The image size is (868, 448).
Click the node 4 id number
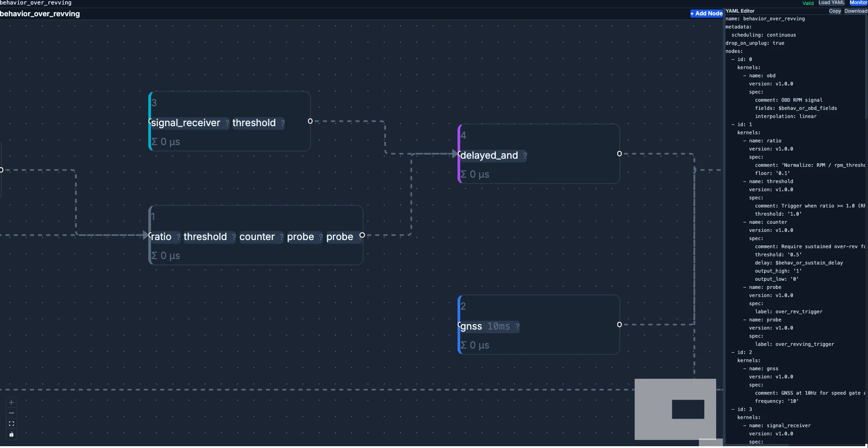pos(463,136)
